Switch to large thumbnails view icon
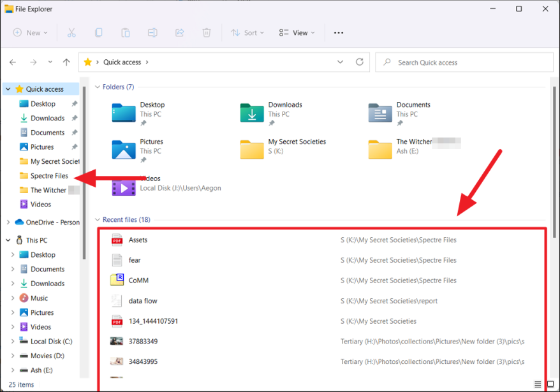 (x=550, y=384)
